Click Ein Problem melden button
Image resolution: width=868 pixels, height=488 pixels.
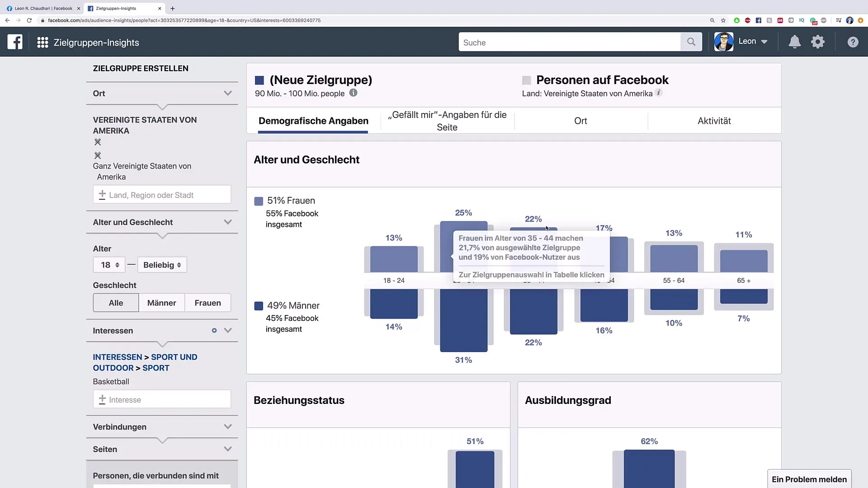point(809,479)
